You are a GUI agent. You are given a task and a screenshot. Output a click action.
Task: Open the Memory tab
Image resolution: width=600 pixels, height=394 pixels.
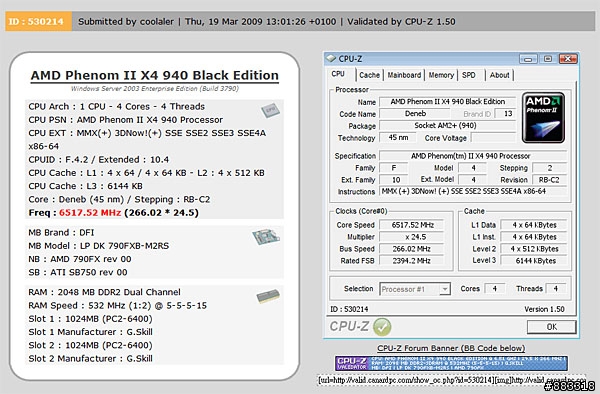tap(441, 75)
